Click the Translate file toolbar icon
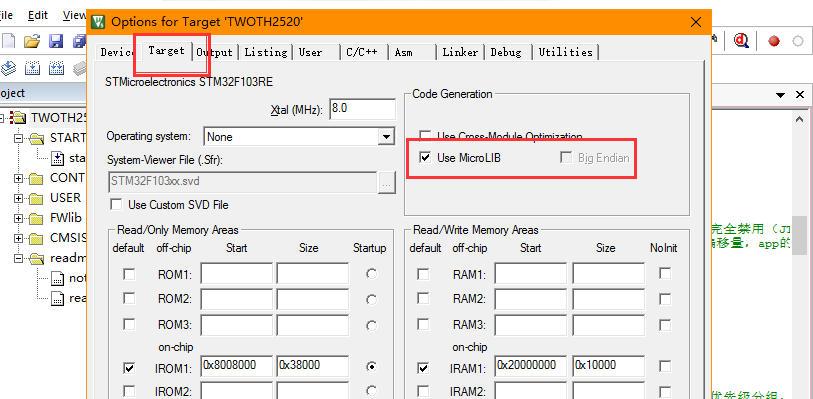This screenshot has height=399, width=813. click(8, 68)
